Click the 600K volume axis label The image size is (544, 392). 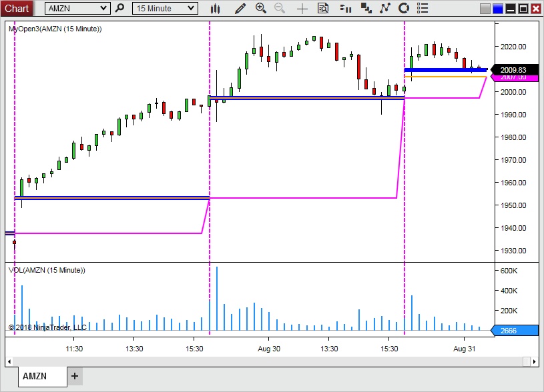point(509,271)
